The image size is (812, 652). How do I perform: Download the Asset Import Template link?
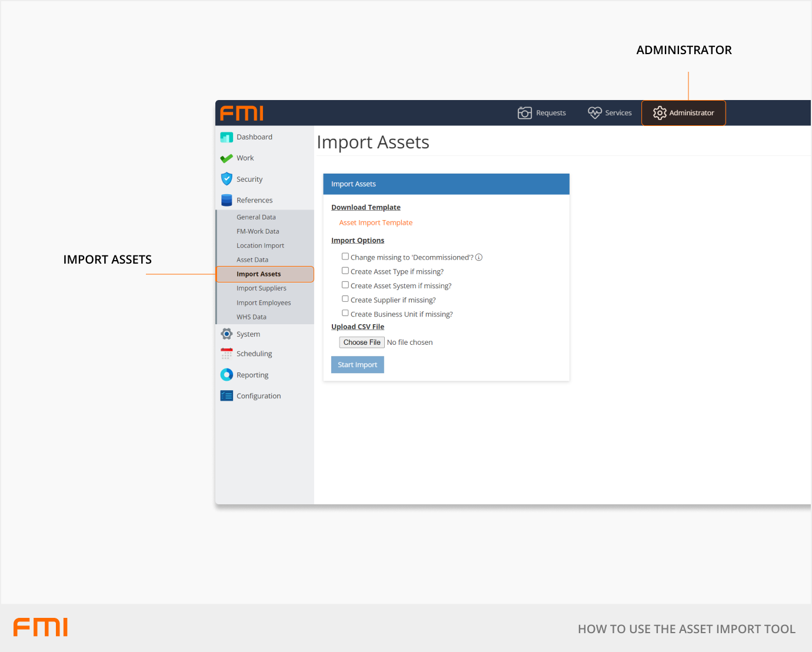point(375,223)
